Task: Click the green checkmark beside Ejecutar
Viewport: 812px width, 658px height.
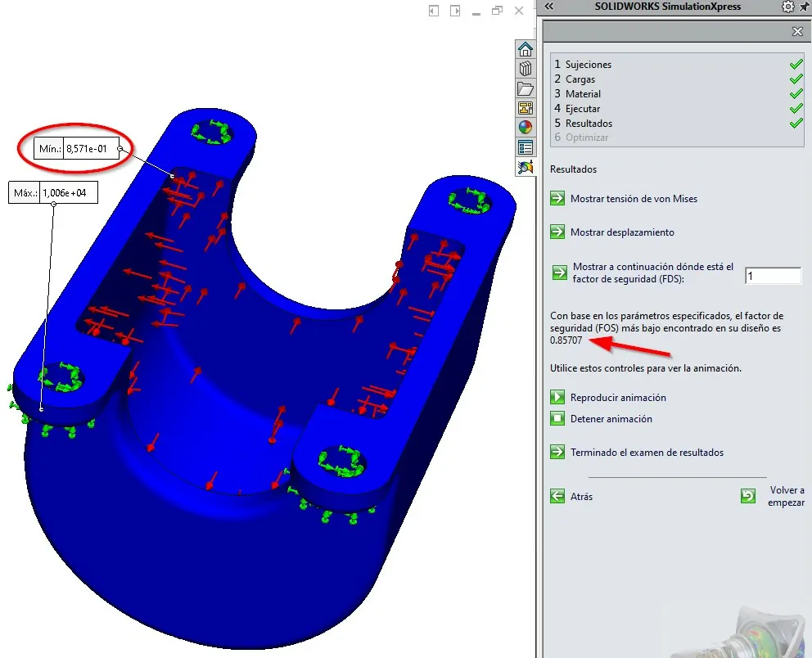Action: click(796, 109)
